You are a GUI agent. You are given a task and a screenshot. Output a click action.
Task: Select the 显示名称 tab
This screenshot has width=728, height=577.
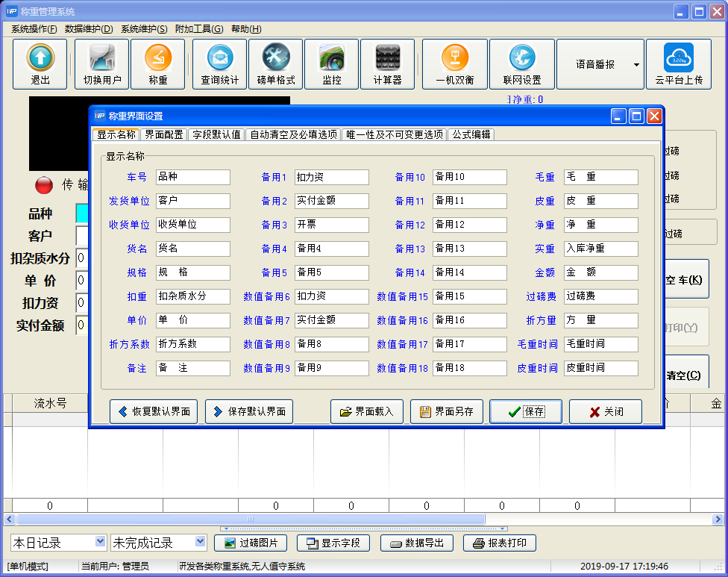tap(116, 134)
